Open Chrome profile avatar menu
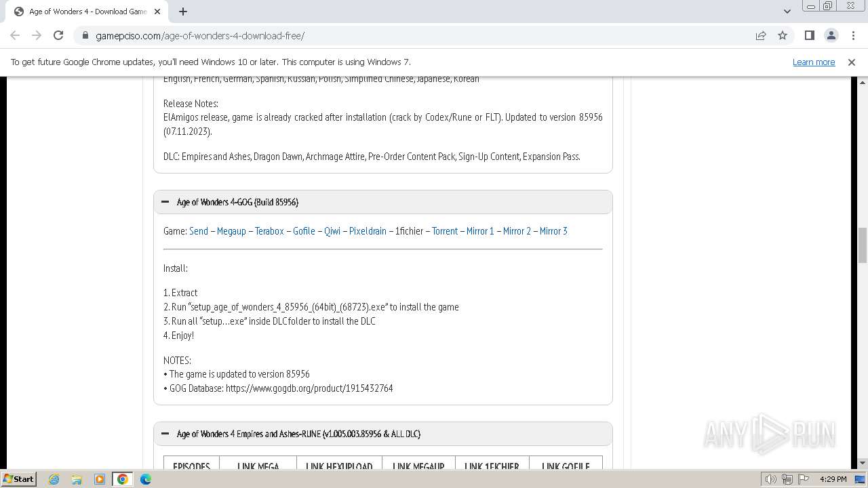 pos(831,35)
